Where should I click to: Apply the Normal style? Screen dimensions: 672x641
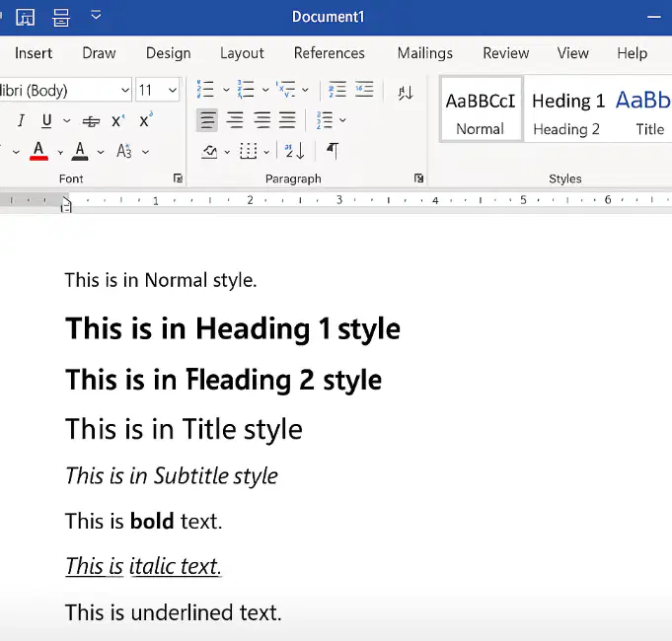(481, 109)
